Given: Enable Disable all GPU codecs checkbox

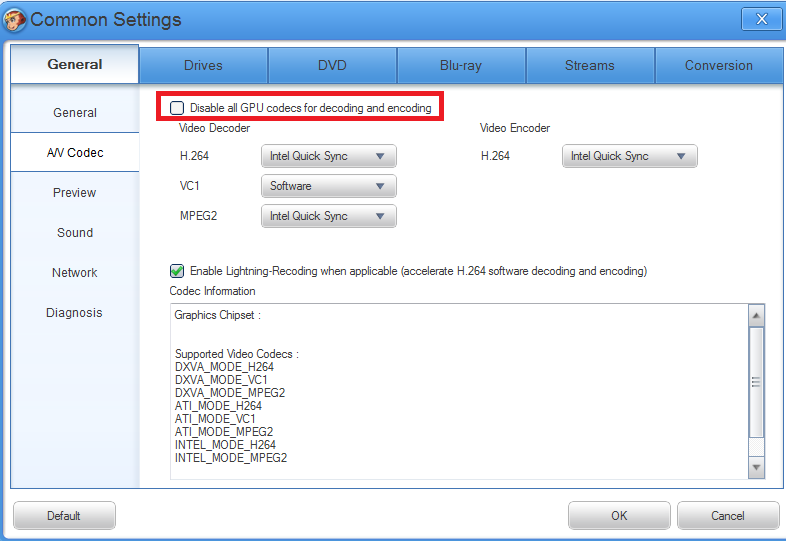Looking at the screenshot, I should (177, 108).
